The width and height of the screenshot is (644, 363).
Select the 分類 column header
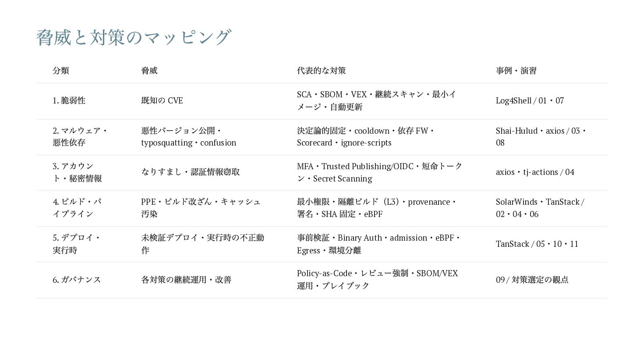pos(61,71)
